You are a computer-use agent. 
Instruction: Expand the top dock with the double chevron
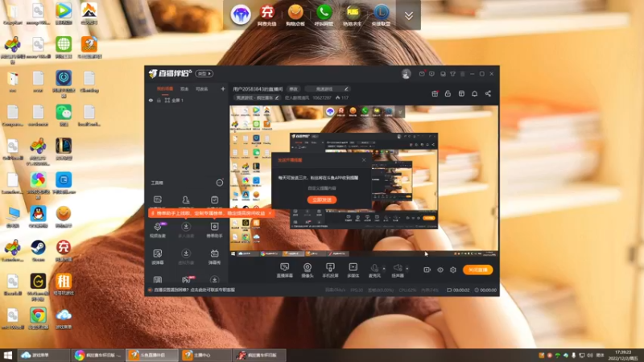409,15
